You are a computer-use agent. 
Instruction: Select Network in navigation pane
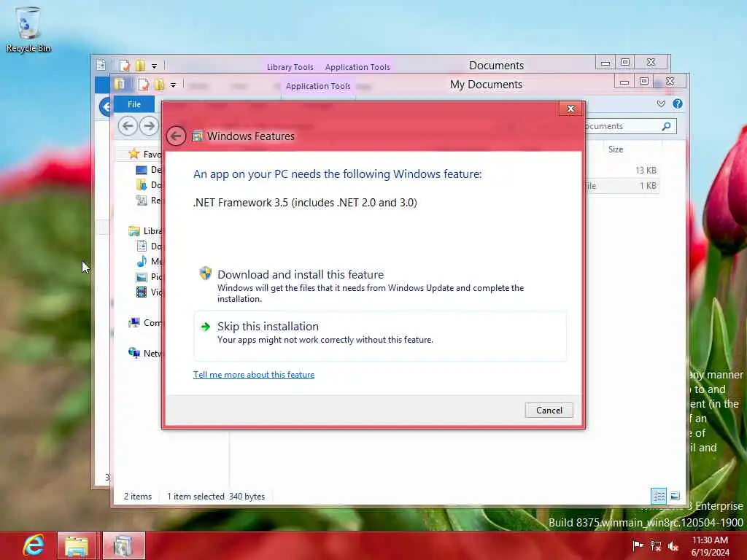click(145, 354)
